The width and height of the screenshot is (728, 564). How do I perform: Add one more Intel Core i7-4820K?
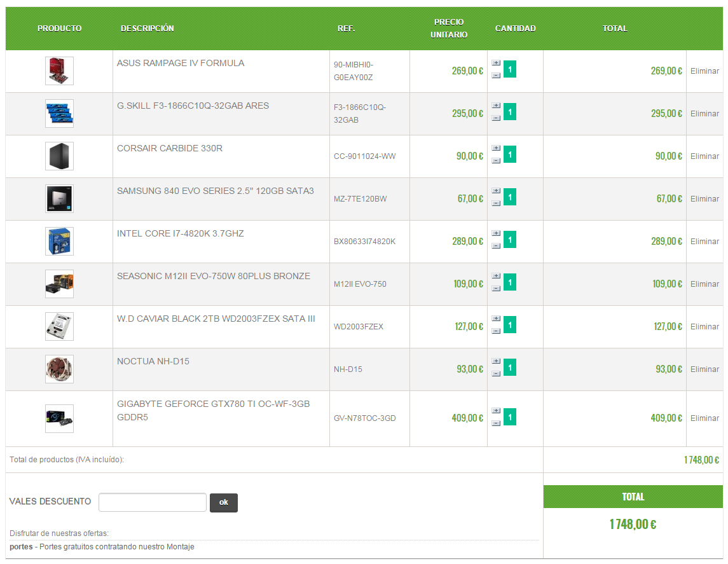click(496, 233)
